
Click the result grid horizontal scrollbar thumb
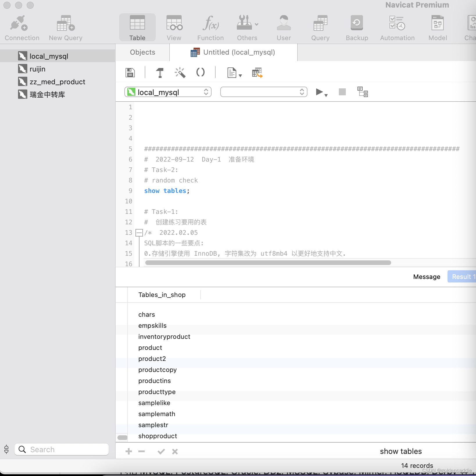[122, 438]
